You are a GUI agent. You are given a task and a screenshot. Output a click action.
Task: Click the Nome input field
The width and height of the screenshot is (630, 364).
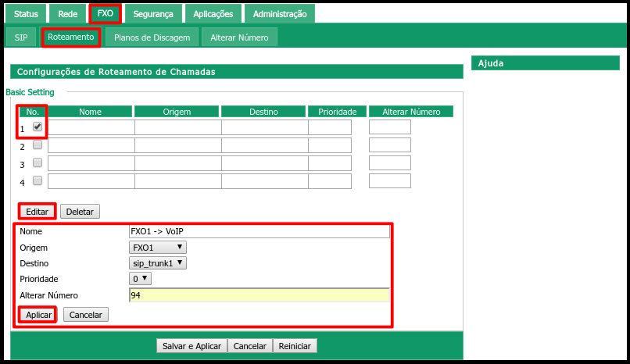259,232
